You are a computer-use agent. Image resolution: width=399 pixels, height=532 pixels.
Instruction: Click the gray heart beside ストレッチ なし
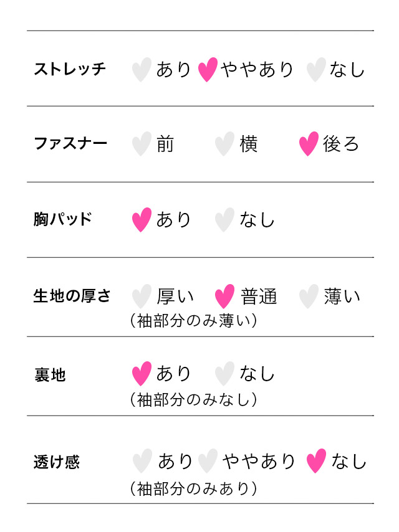pyautogui.click(x=316, y=70)
